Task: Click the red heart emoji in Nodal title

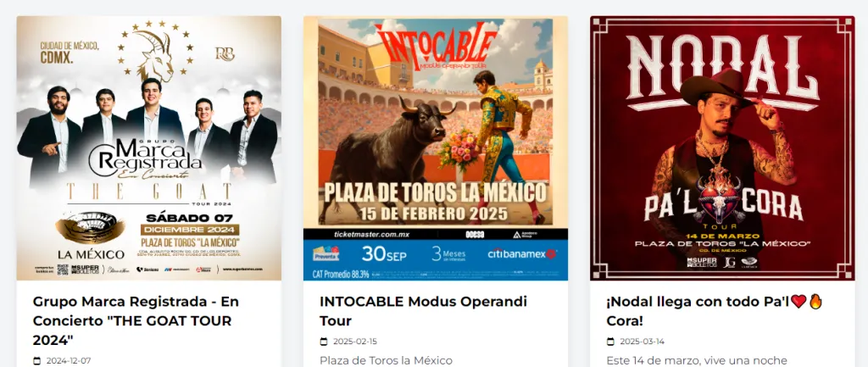Action: point(798,302)
